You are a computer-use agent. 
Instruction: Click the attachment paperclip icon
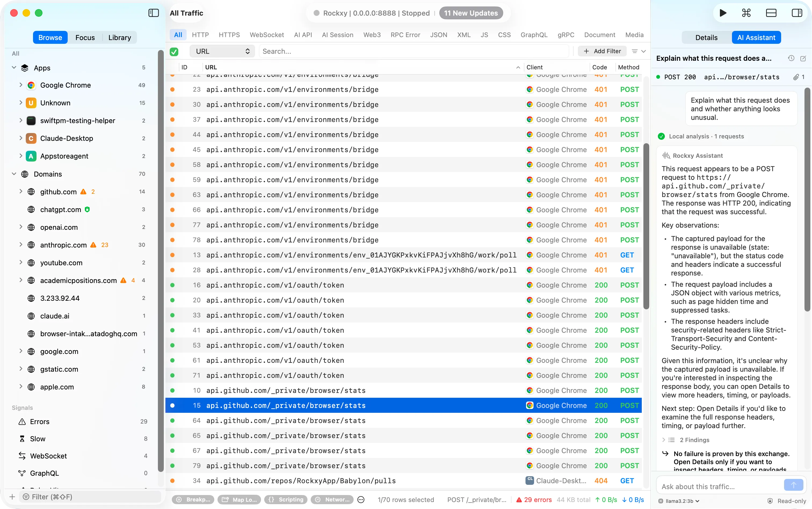(796, 77)
